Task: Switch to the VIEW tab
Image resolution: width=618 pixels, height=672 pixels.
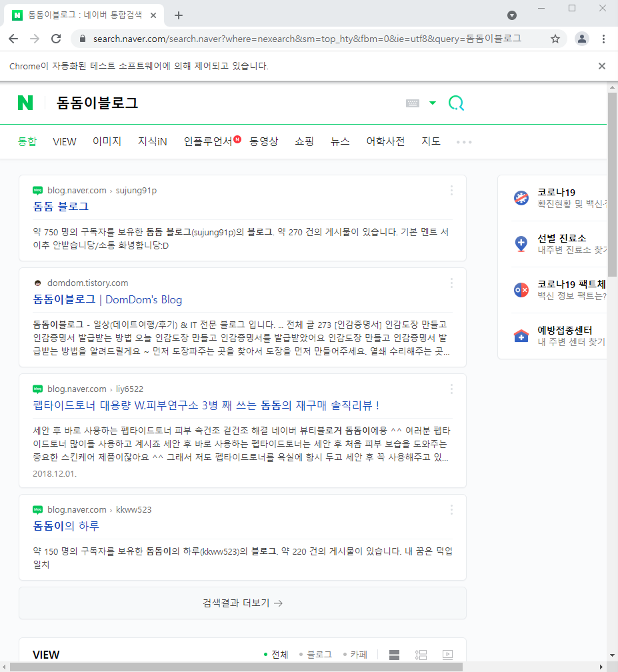Action: click(x=65, y=141)
